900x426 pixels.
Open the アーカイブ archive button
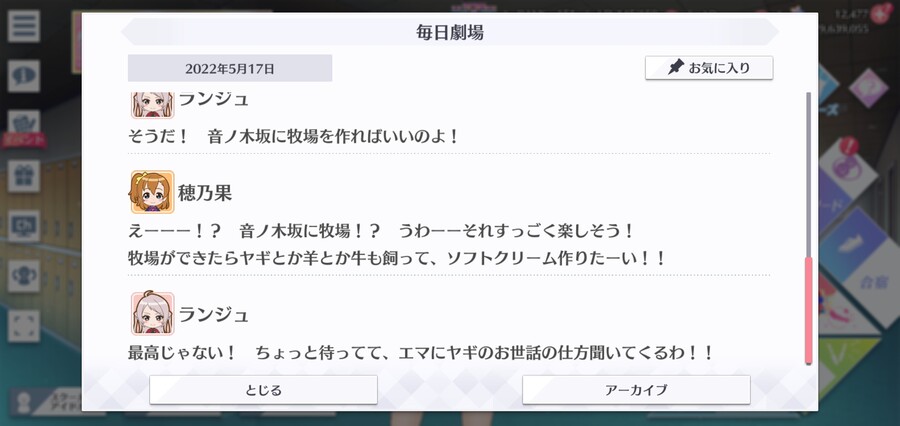636,390
